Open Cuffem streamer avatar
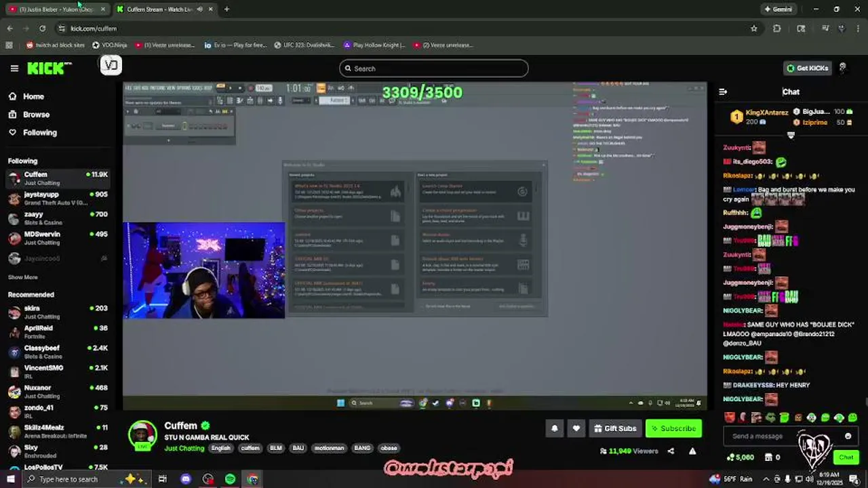The height and width of the screenshot is (488, 868). 142,436
